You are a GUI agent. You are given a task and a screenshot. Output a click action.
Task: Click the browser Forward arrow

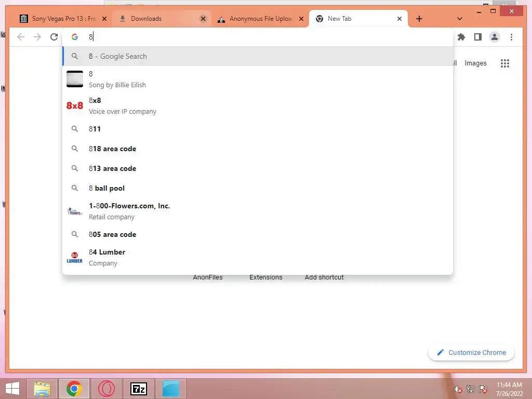point(37,37)
